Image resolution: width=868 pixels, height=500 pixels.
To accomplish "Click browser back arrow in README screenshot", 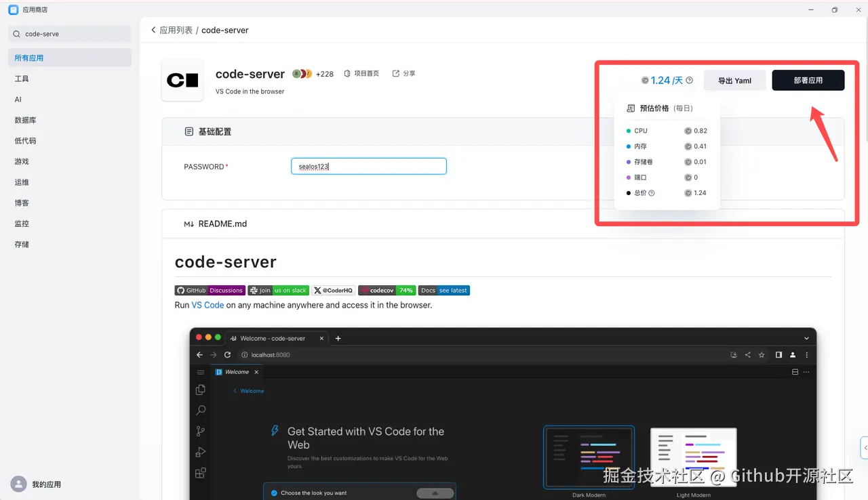I will click(x=199, y=355).
